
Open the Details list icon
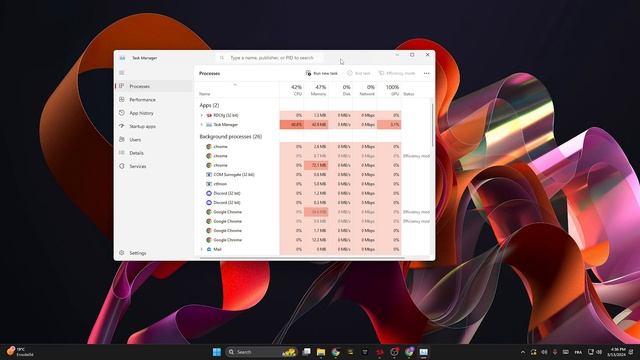tap(122, 153)
